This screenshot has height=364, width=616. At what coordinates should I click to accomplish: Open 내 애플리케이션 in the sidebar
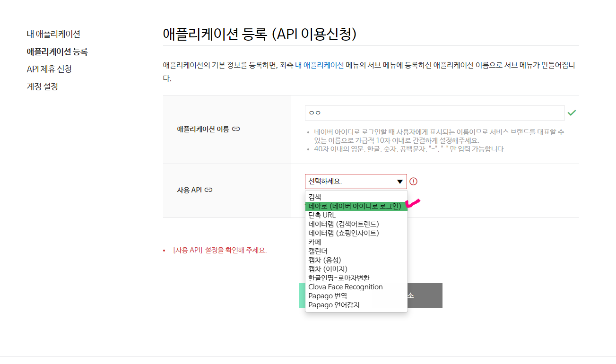point(53,34)
